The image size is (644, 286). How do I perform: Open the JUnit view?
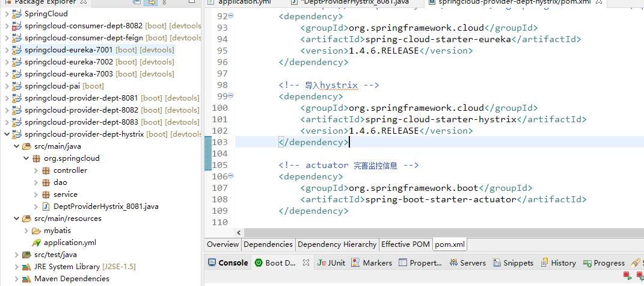click(x=331, y=263)
